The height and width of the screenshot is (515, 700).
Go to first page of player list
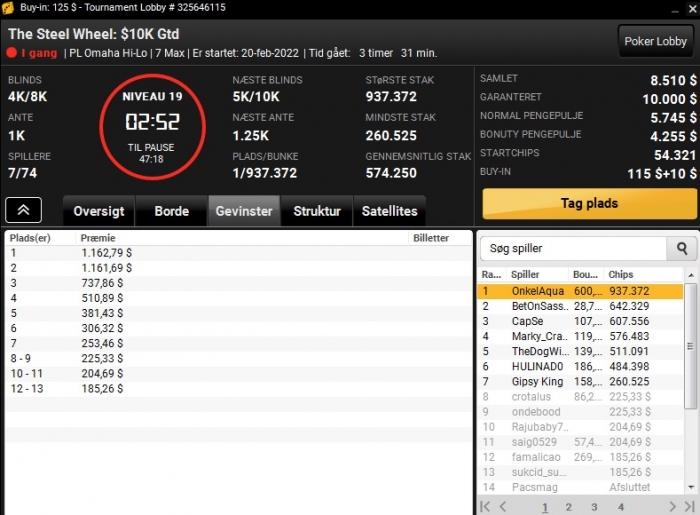tap(485, 507)
